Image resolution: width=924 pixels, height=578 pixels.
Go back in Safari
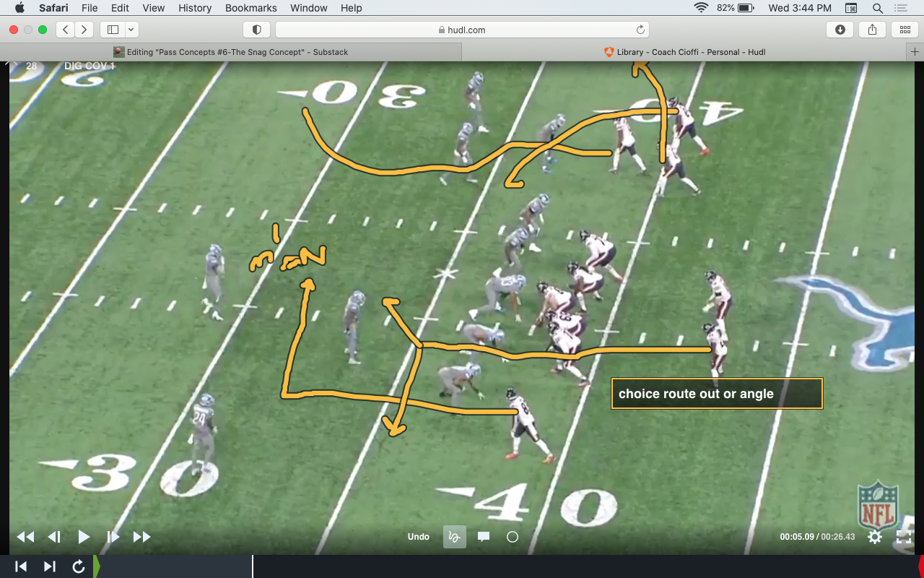[x=66, y=30]
